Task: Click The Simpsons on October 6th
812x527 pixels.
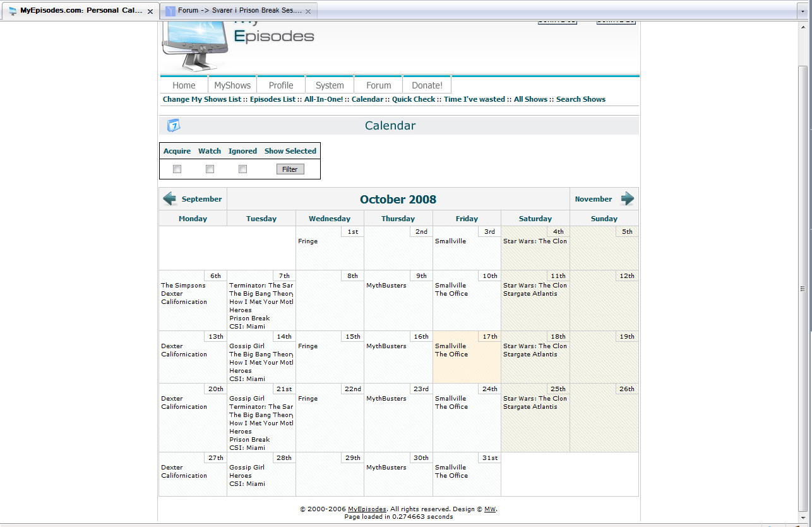Action: (183, 286)
